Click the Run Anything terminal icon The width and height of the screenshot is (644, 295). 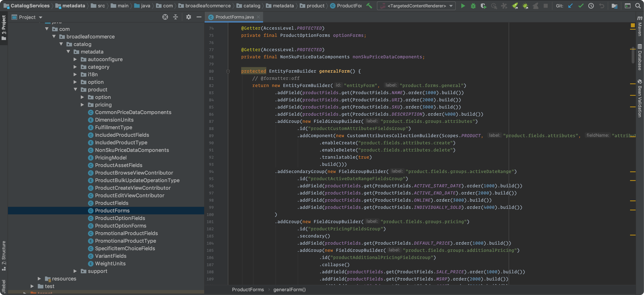click(627, 6)
